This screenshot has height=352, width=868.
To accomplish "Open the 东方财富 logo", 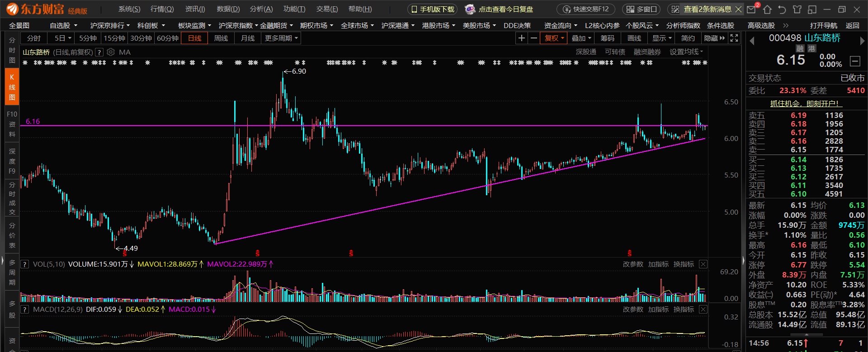I will pyautogui.click(x=47, y=9).
